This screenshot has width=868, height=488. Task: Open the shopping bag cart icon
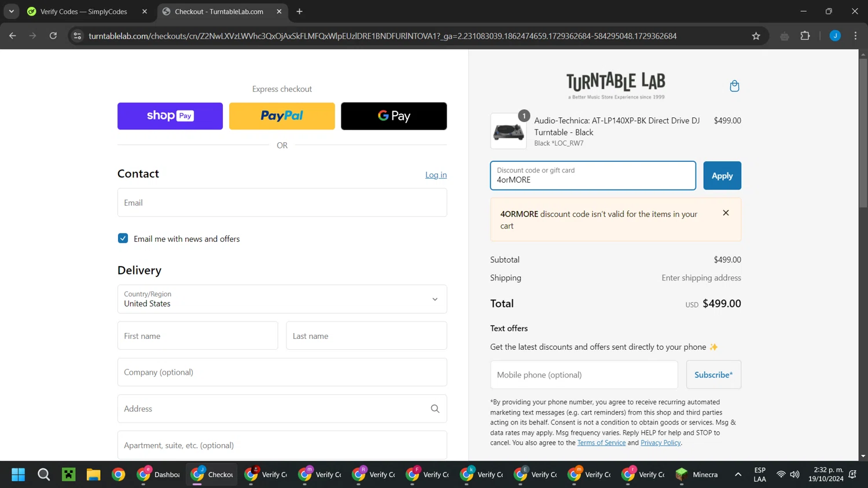(734, 86)
